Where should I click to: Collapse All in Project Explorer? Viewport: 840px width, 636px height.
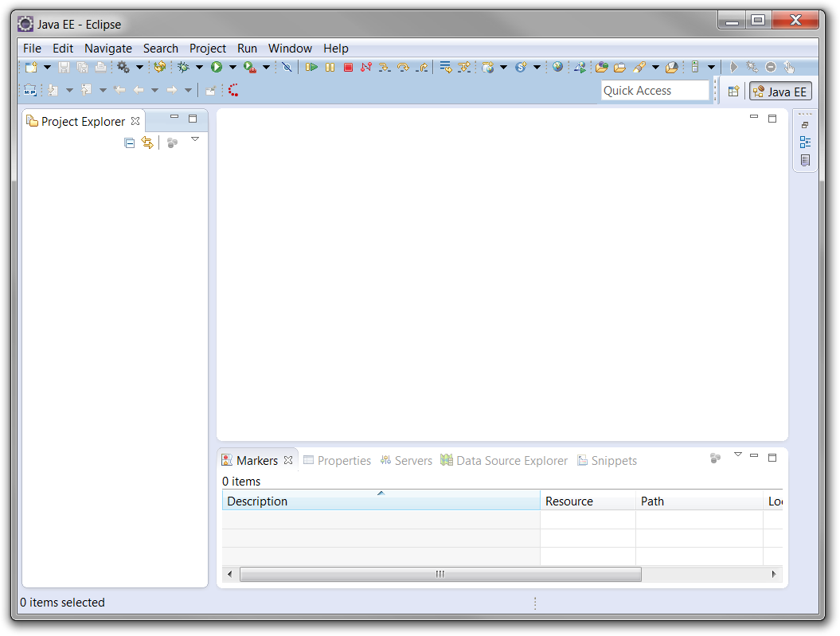(x=130, y=142)
